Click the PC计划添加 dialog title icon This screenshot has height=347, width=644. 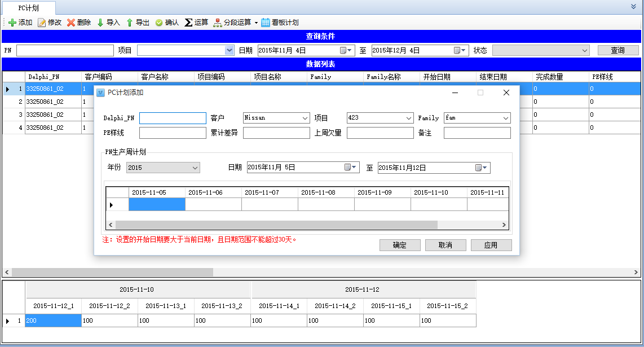(100, 93)
